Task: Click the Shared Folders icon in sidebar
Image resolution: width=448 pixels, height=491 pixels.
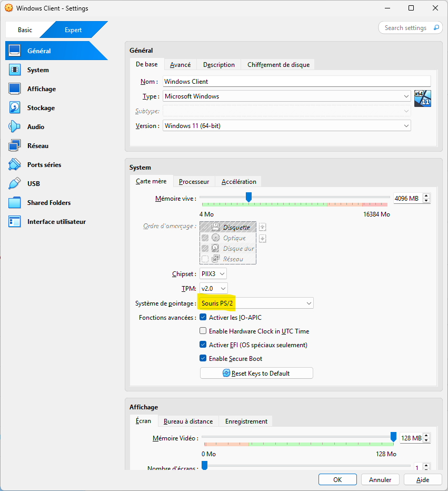Action: [x=14, y=203]
